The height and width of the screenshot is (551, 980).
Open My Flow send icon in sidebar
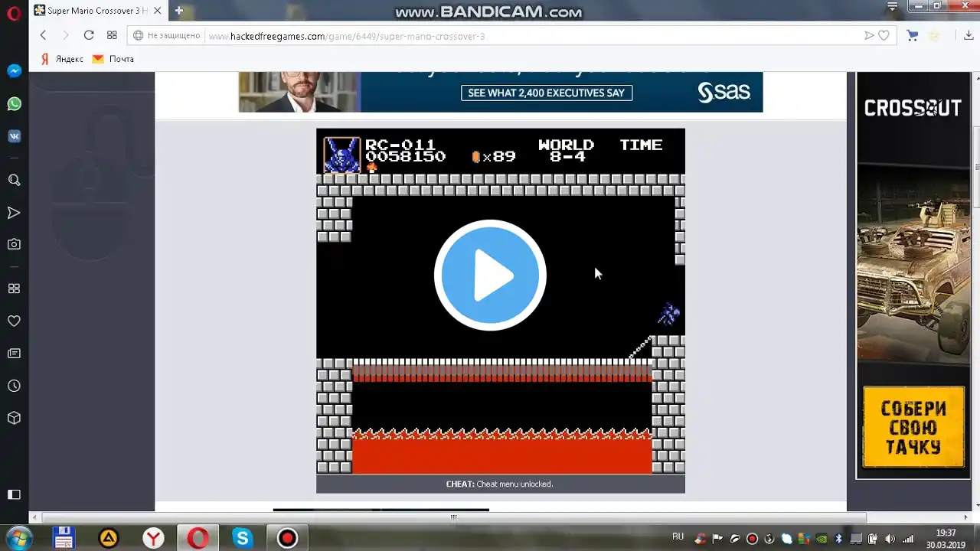click(14, 213)
